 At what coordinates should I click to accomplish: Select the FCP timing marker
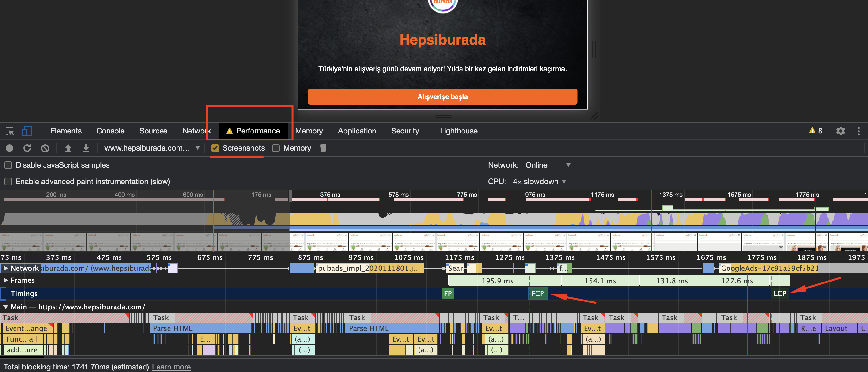click(537, 294)
